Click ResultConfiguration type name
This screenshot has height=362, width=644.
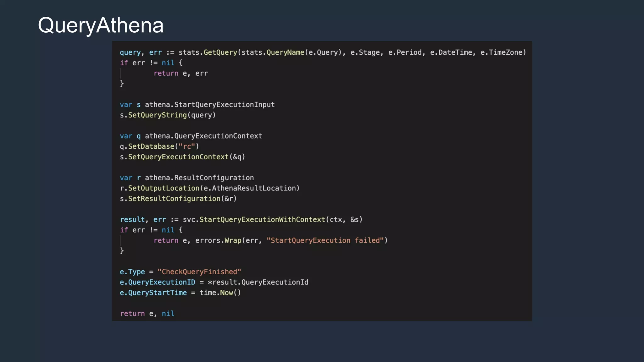214,178
